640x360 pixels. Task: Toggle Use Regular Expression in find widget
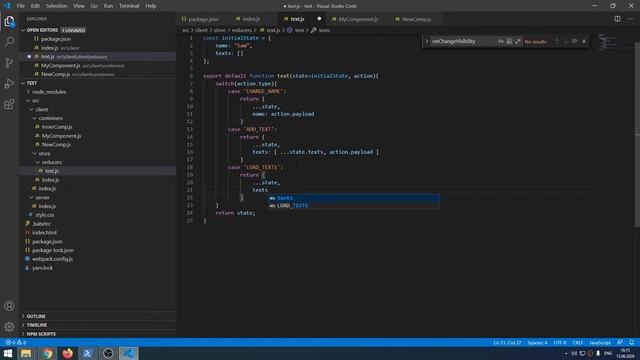pos(518,41)
